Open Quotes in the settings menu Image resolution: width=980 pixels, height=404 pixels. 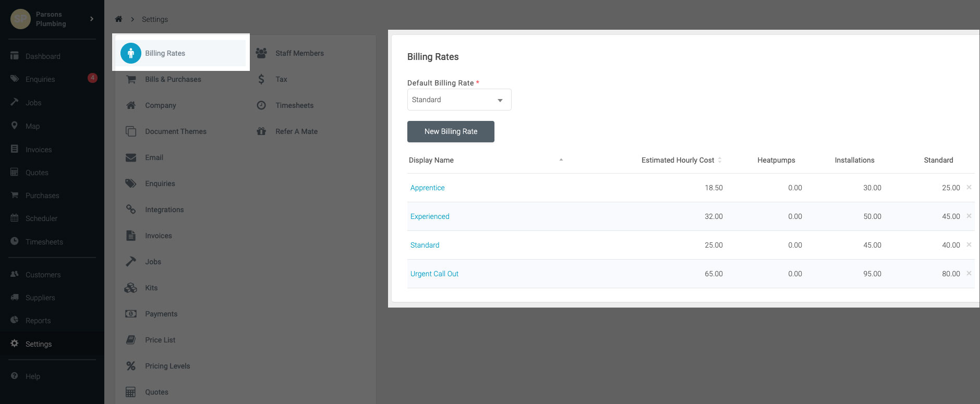[x=156, y=392]
